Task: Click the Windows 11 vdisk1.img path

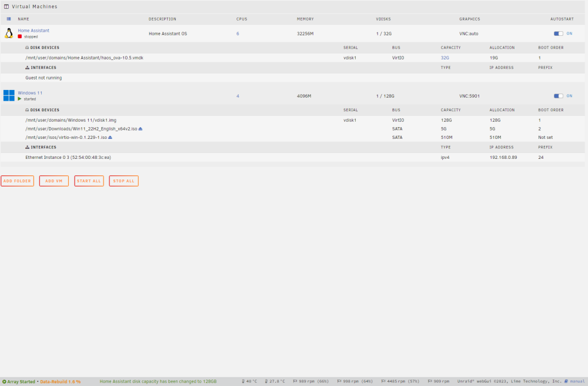Action: [x=71, y=120]
